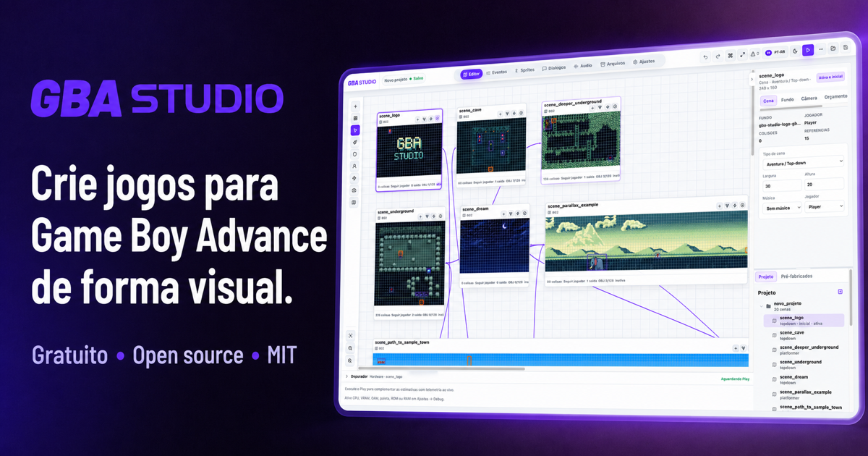Click the target icon on scene_logo card

coord(438,119)
